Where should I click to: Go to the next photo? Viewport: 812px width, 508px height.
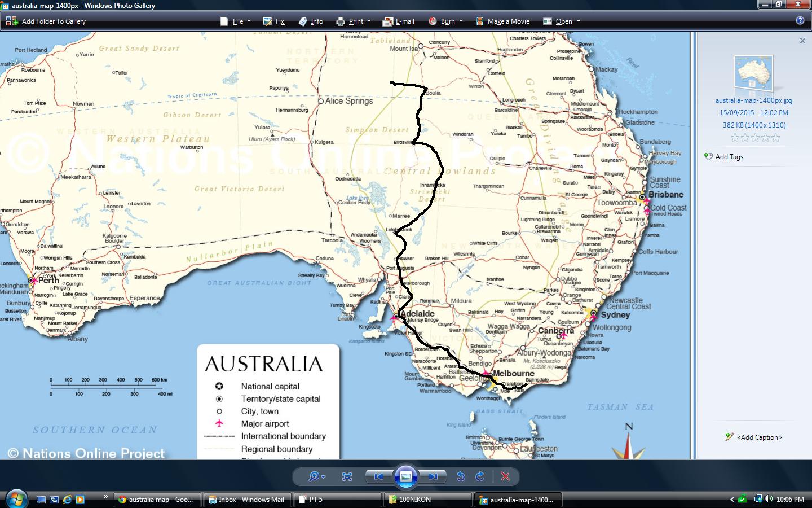point(433,477)
